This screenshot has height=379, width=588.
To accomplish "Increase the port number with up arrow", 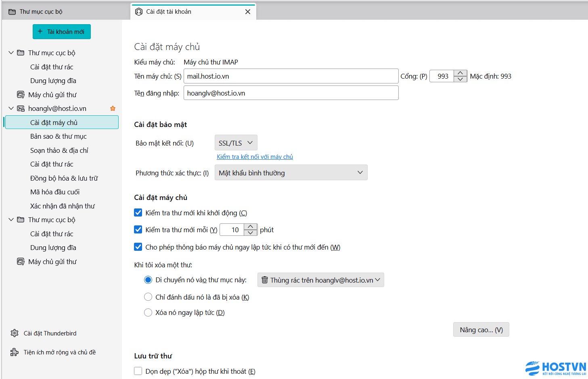I will click(x=460, y=73).
